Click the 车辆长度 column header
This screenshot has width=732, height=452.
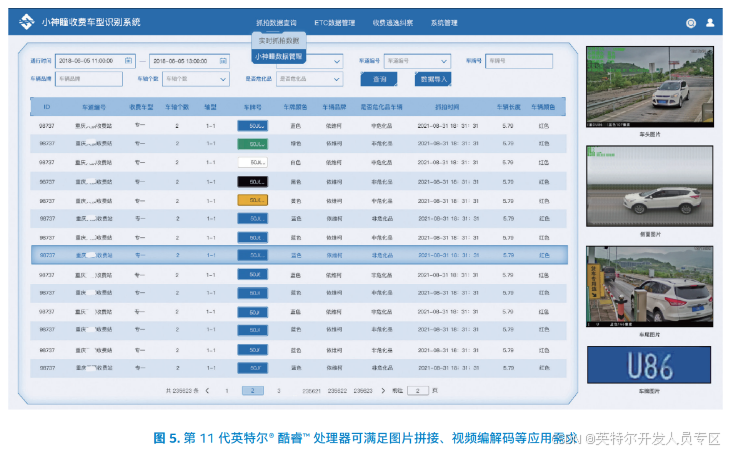[x=508, y=107]
